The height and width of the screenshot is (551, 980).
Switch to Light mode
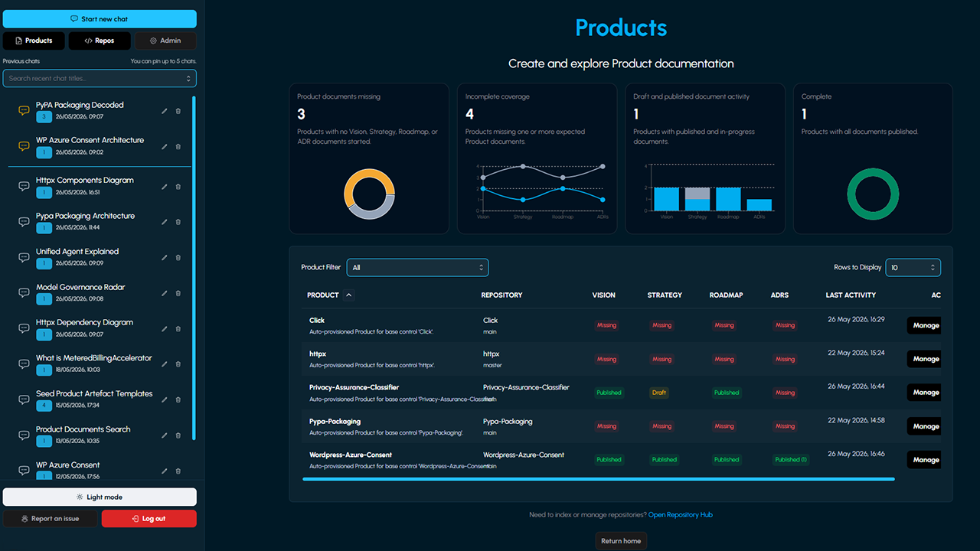pyautogui.click(x=100, y=497)
